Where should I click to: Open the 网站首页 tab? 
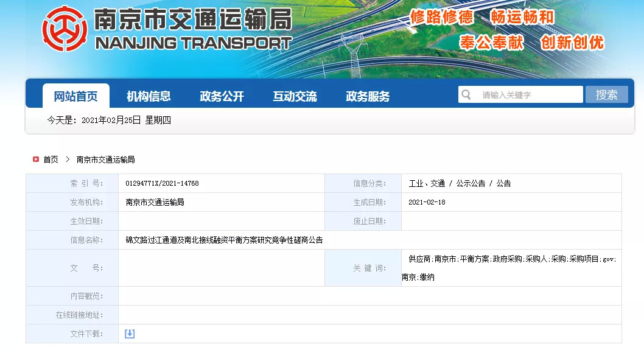point(76,96)
